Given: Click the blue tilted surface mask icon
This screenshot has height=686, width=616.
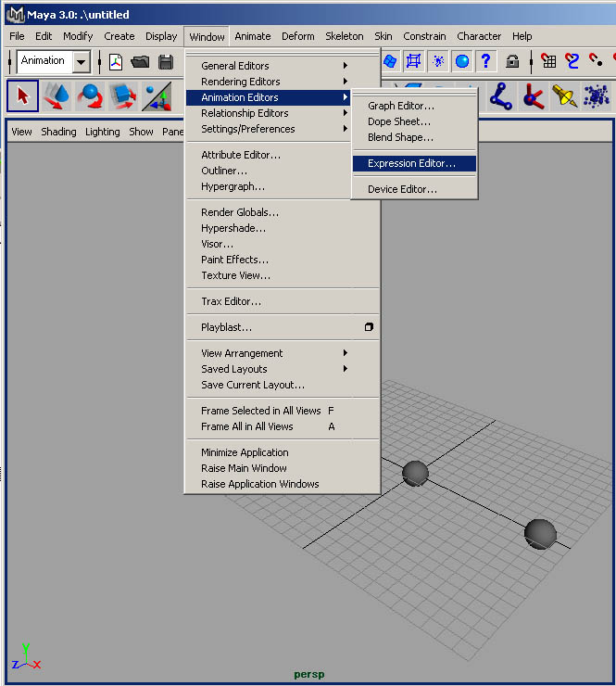Looking at the screenshot, I should (x=390, y=61).
